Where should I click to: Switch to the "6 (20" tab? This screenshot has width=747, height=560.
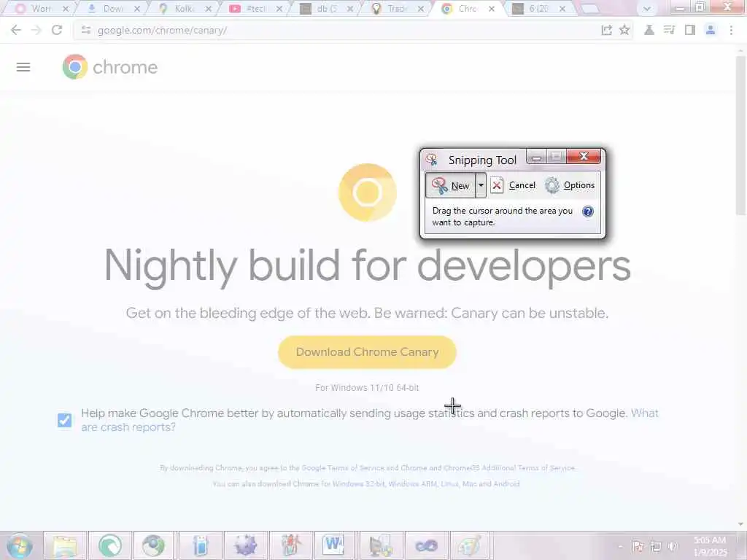pyautogui.click(x=538, y=9)
